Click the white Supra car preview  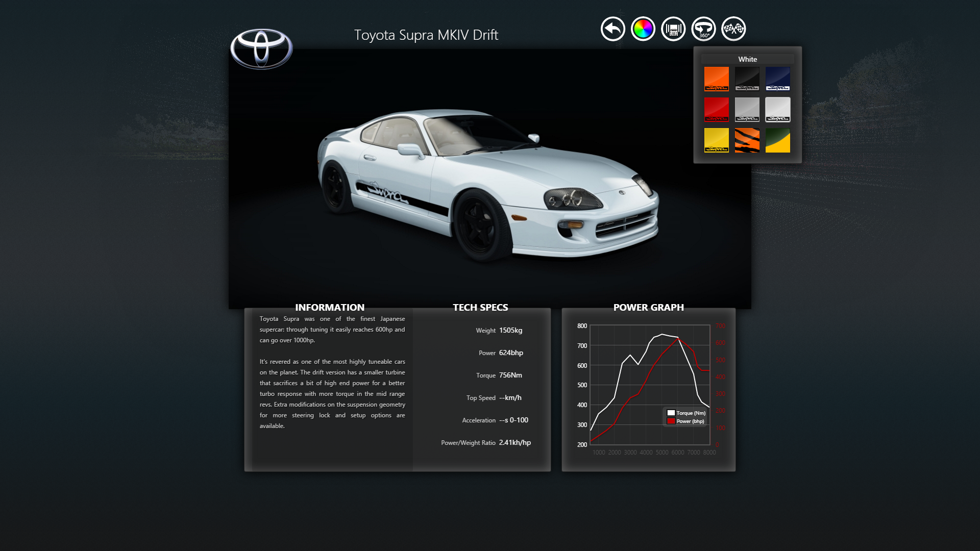(x=487, y=185)
